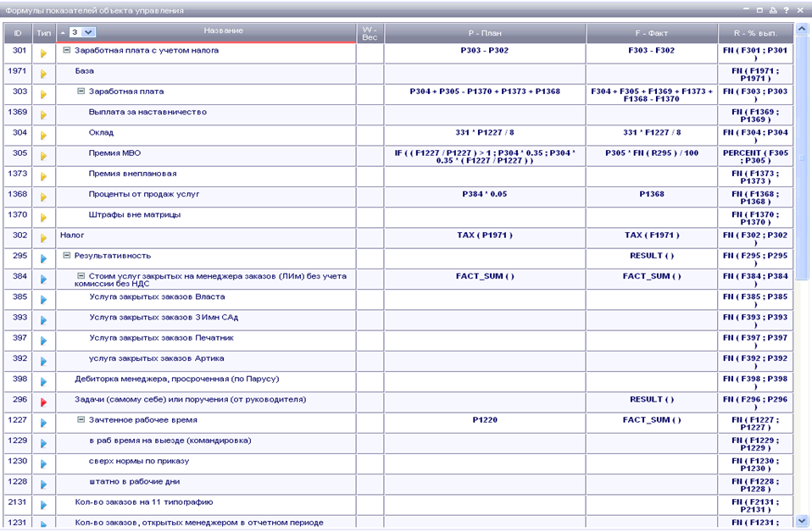Click the yellow type arrow for Налог

coord(43,238)
